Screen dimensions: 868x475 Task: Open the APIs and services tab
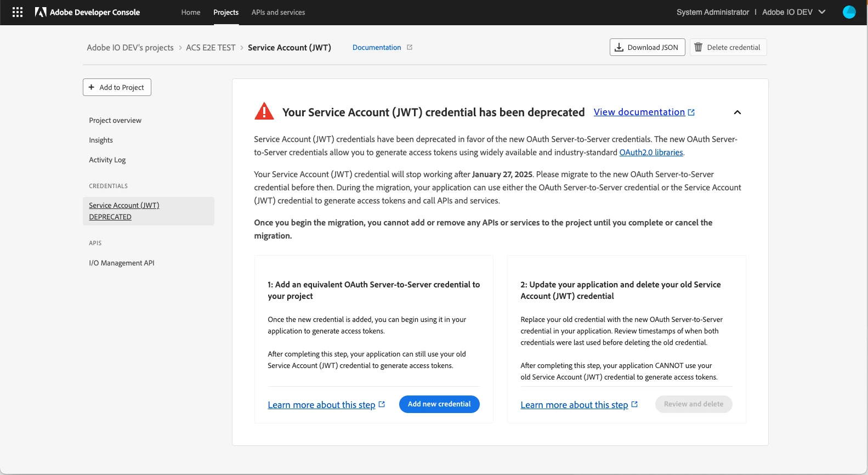pyautogui.click(x=278, y=12)
